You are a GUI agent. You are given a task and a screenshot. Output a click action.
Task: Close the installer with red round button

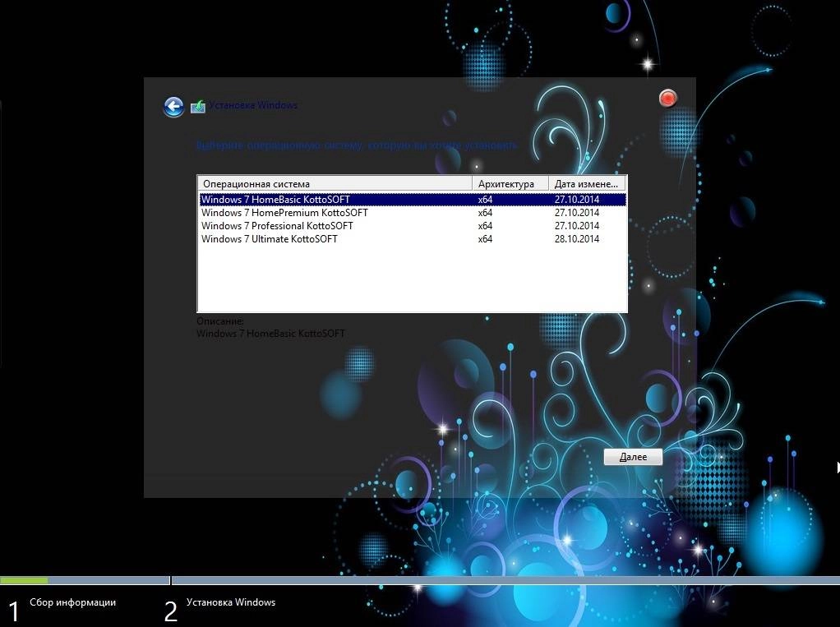coord(667,99)
